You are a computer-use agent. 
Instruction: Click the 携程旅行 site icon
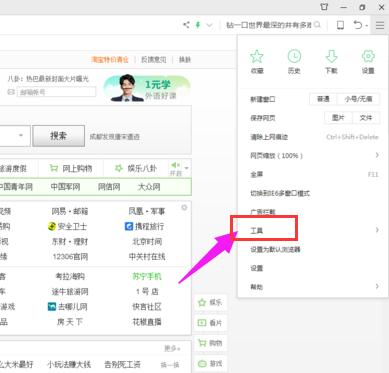pyautogui.click(x=129, y=226)
